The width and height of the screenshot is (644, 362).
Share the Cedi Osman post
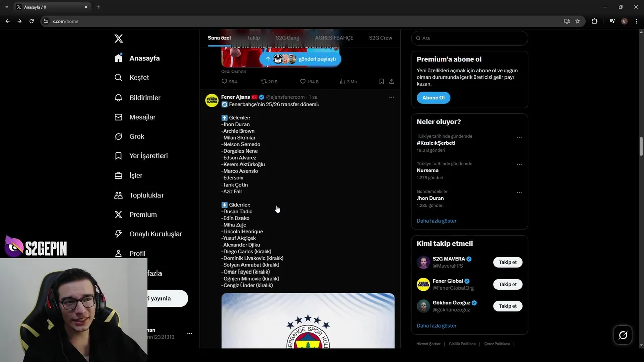click(x=392, y=81)
